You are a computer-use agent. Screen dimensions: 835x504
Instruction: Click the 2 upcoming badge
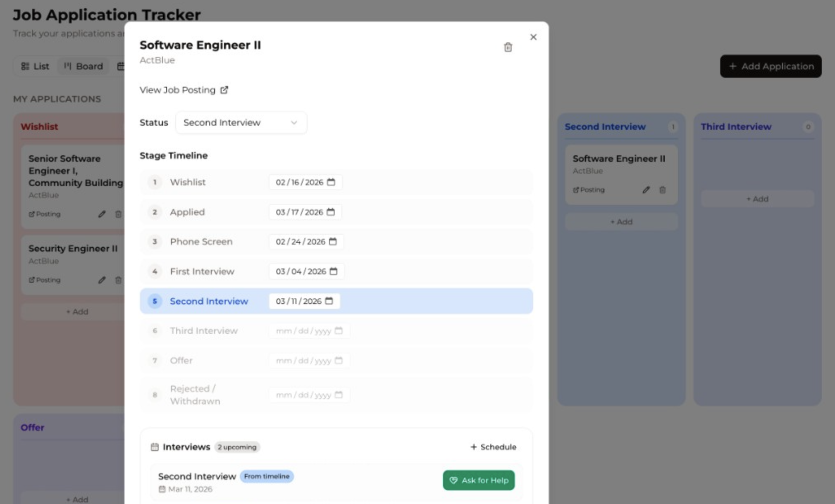(x=237, y=447)
